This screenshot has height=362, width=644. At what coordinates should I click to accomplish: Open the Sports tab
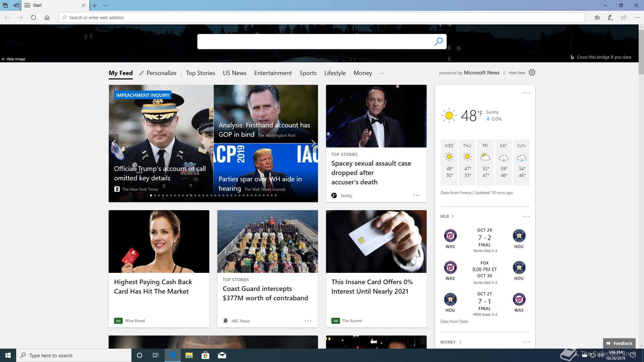pos(308,73)
